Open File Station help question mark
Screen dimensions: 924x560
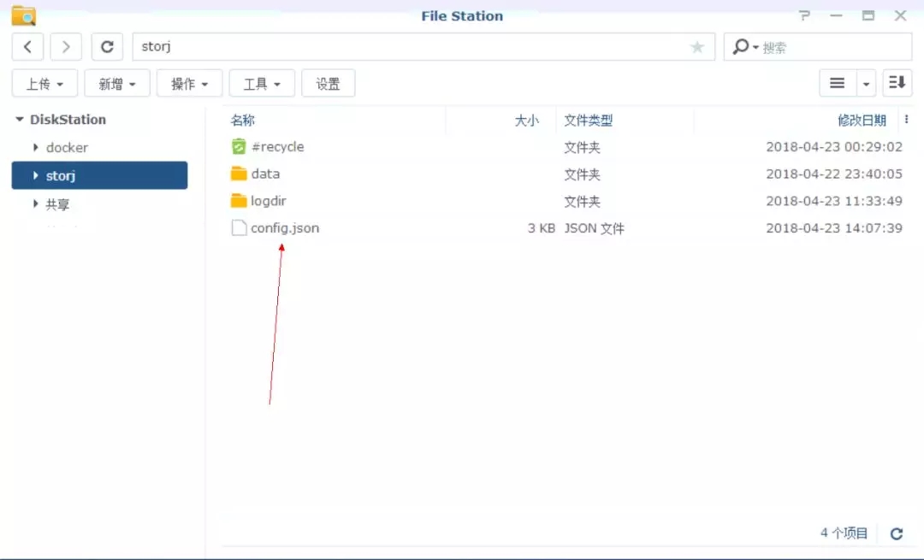pyautogui.click(x=804, y=16)
